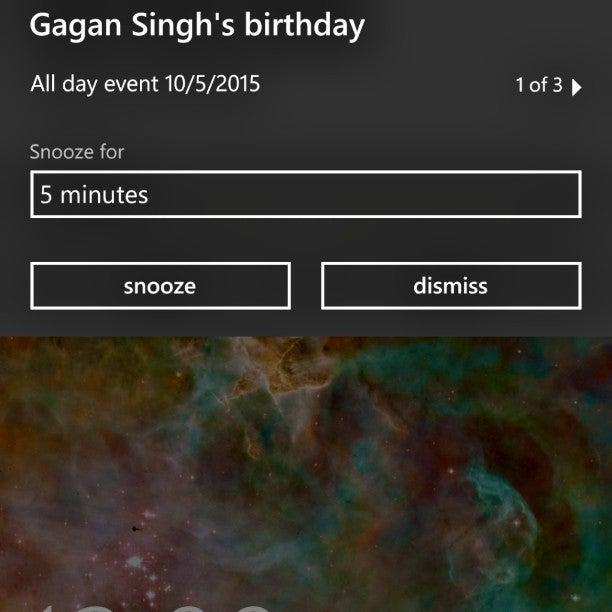
Task: Click the '5 minutes' text inside snooze box
Action: [94, 195]
